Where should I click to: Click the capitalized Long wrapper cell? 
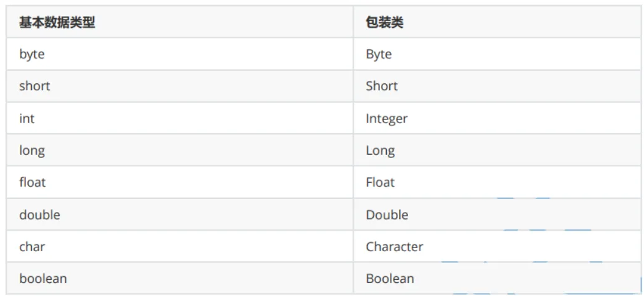(x=380, y=150)
